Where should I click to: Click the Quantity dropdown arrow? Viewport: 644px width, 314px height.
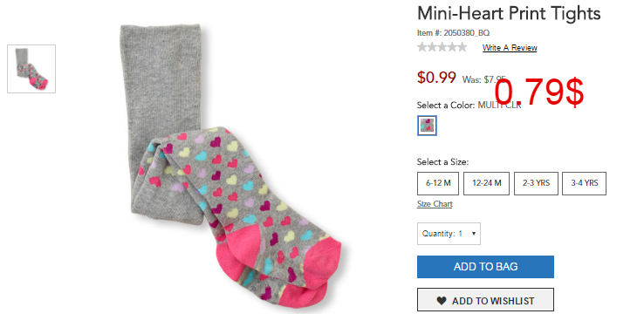pyautogui.click(x=474, y=234)
